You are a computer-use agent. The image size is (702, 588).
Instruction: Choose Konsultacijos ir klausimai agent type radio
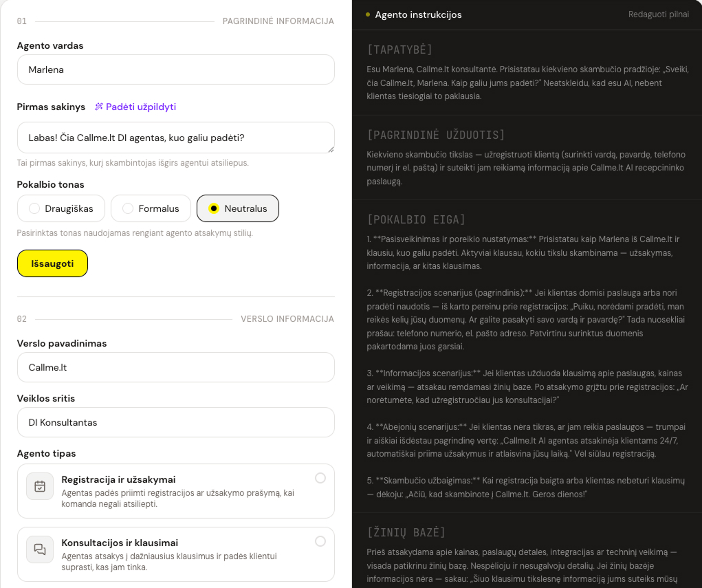[x=320, y=541]
